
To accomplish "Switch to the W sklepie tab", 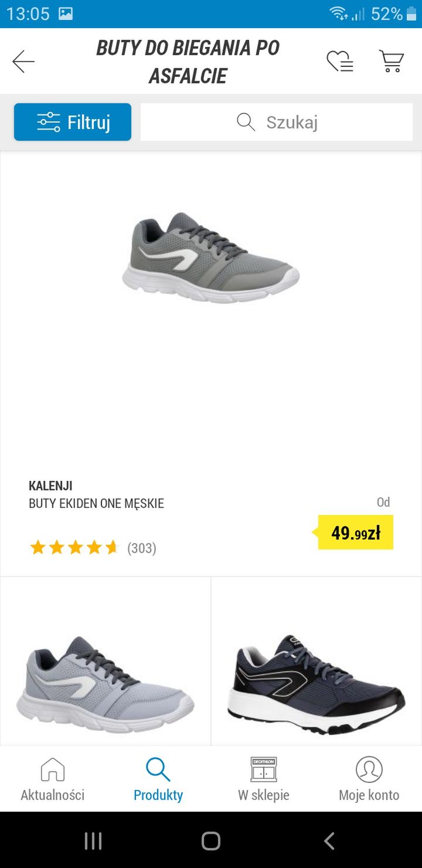I will (x=264, y=779).
